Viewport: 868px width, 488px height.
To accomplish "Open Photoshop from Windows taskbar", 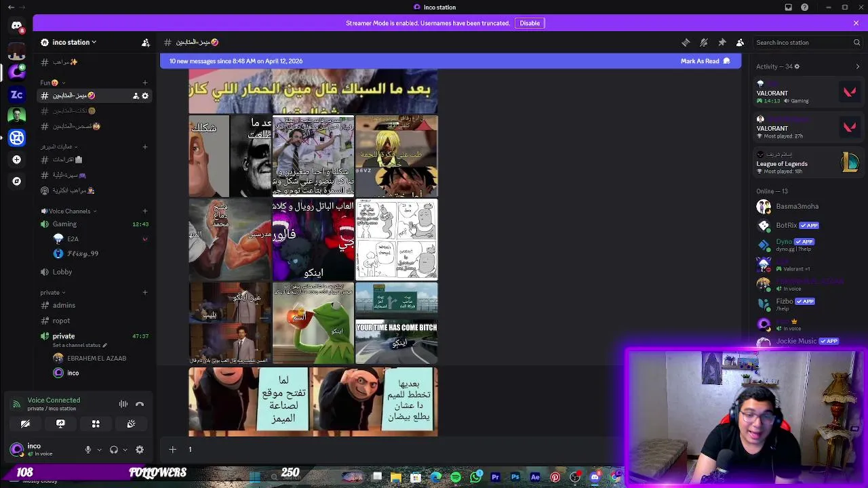I will (x=515, y=477).
